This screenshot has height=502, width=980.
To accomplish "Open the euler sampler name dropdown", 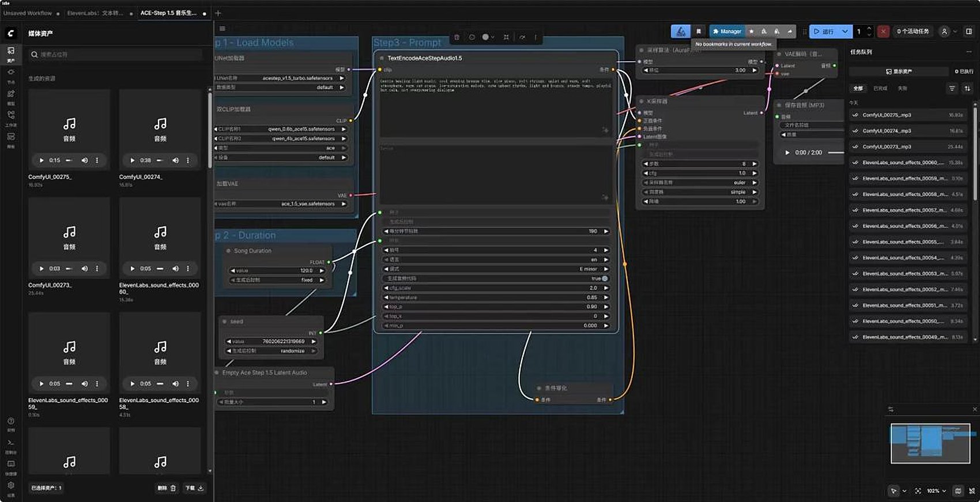I will click(x=700, y=183).
